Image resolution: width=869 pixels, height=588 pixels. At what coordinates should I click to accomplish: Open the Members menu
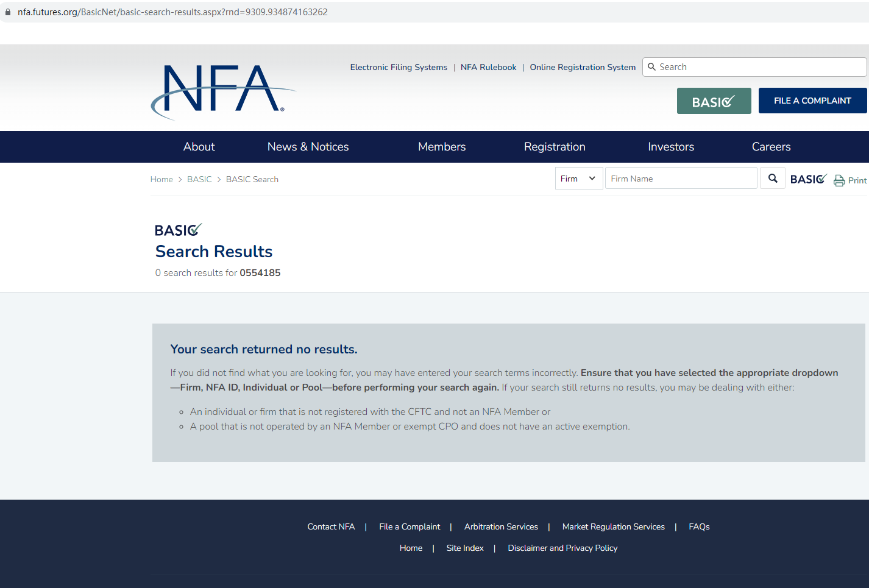coord(442,147)
